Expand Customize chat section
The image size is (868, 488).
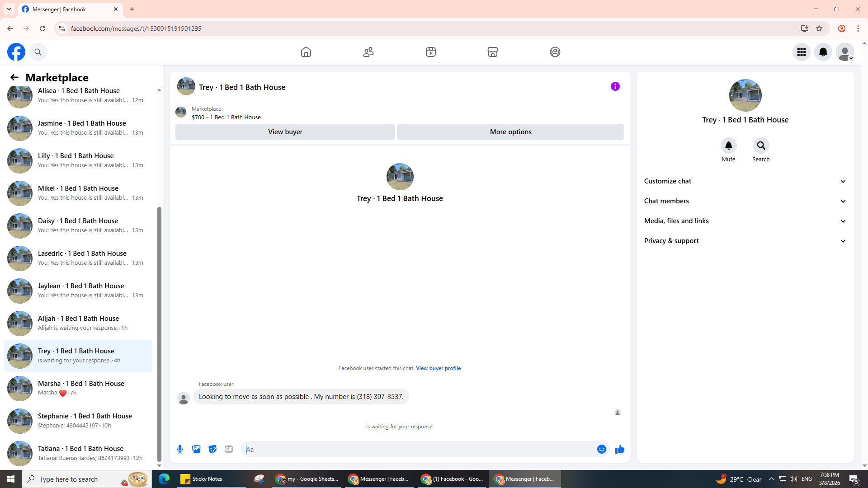click(x=745, y=181)
